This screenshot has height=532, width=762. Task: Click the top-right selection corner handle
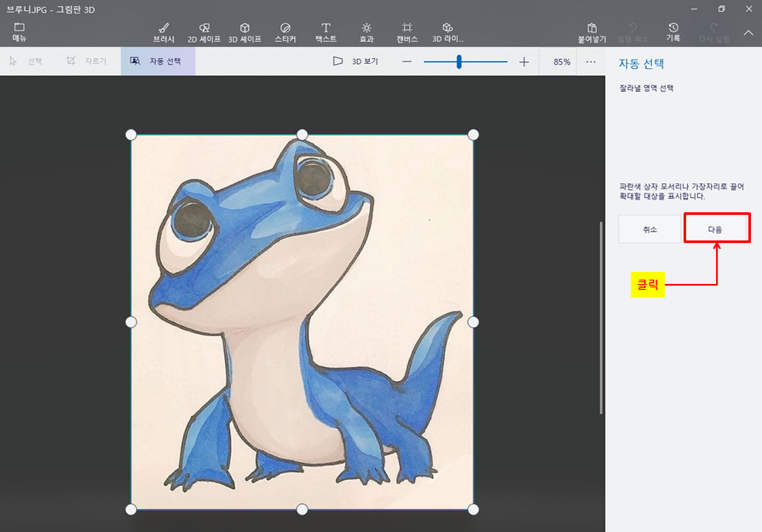[x=473, y=135]
